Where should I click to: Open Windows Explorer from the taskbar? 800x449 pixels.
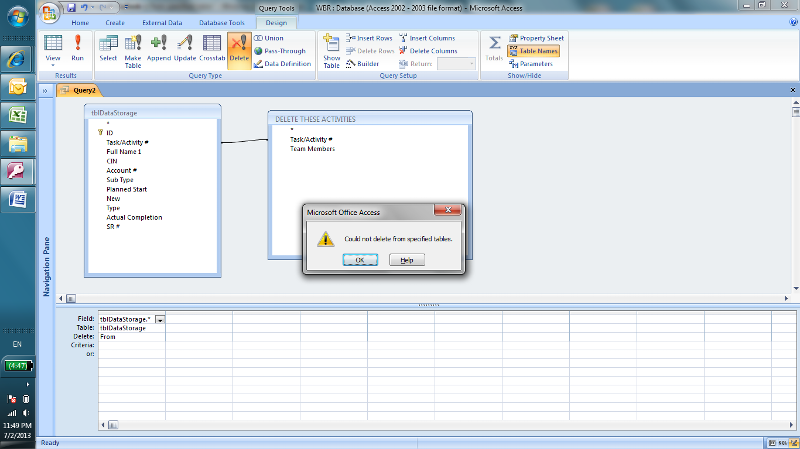pyautogui.click(x=17, y=143)
